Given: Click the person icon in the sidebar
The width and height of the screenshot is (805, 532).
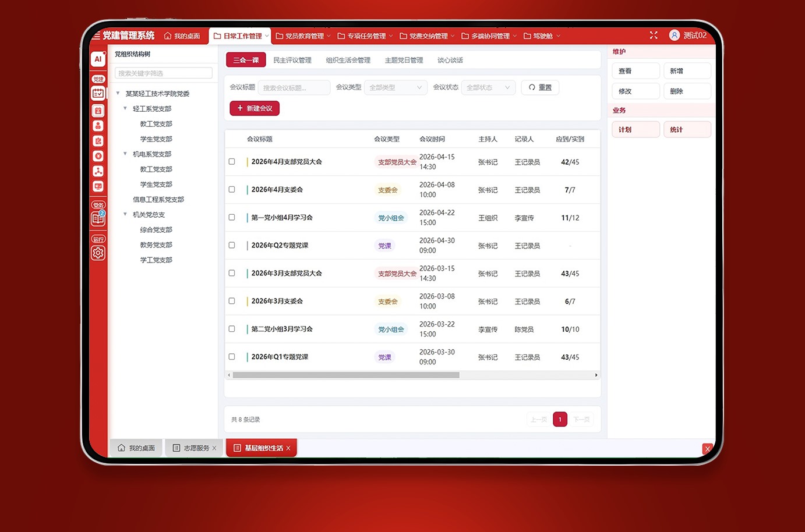Looking at the screenshot, I should (98, 126).
